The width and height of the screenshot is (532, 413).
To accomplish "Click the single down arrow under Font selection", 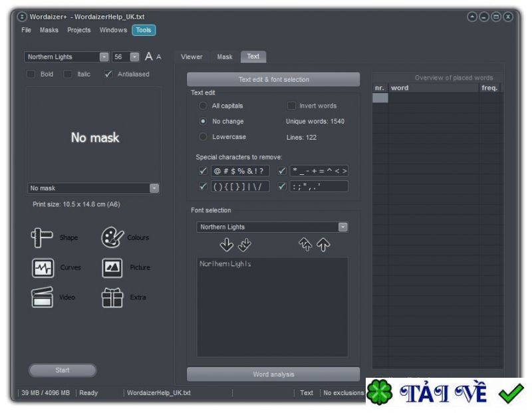I will pos(226,244).
